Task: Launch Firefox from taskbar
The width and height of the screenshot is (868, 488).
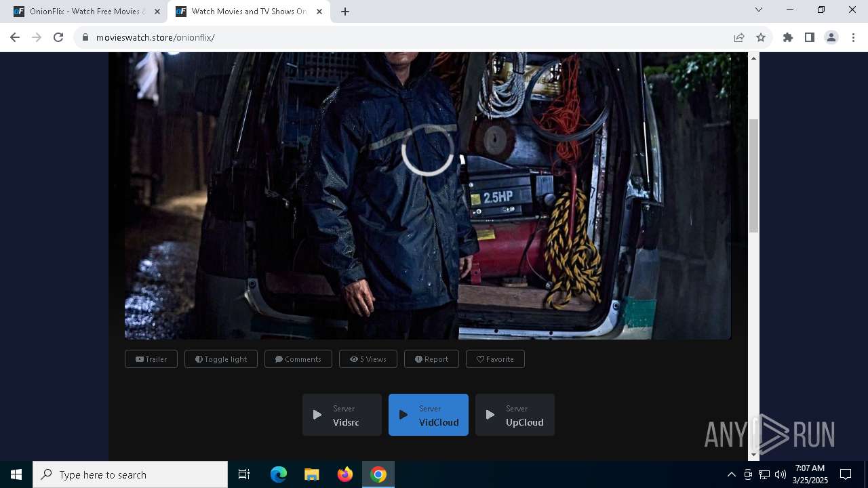Action: pos(345,474)
